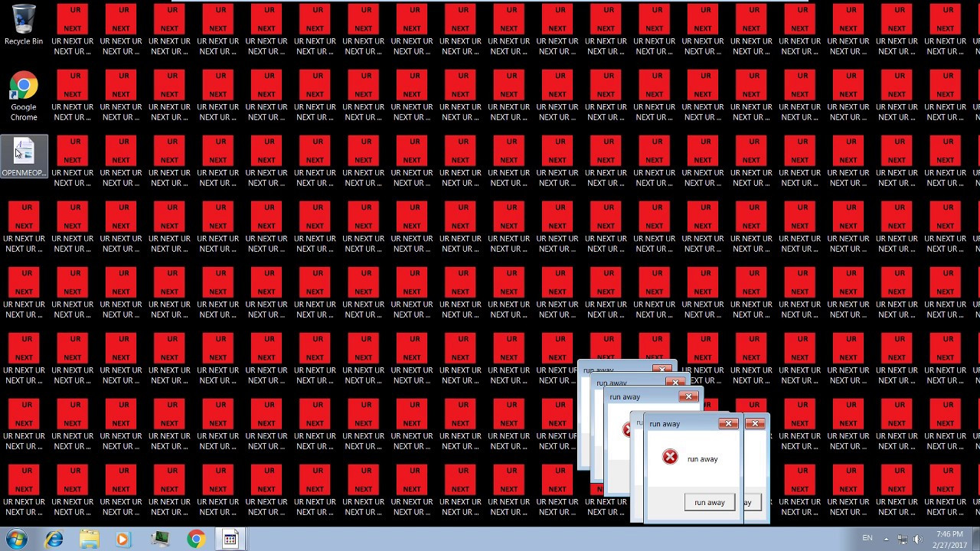
Task: Click the computer monitor icon in the taskbar
Action: coord(160,539)
